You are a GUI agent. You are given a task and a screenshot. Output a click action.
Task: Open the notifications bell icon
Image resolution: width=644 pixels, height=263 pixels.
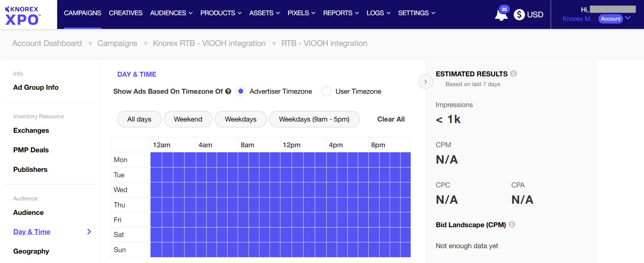point(501,15)
